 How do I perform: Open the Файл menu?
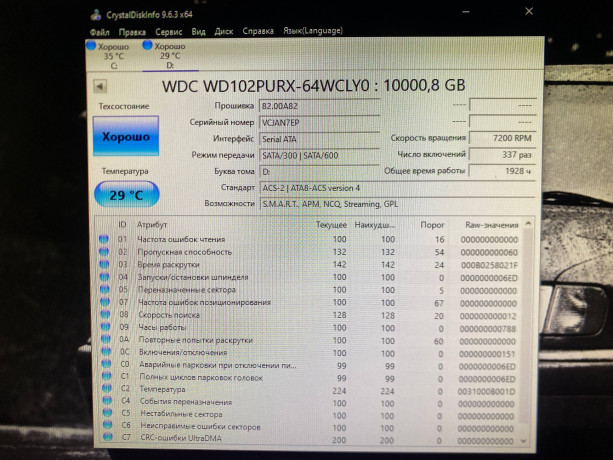tap(100, 32)
